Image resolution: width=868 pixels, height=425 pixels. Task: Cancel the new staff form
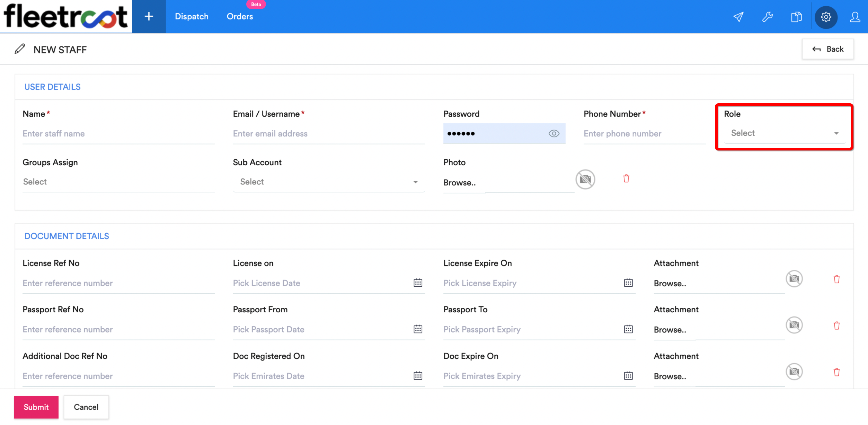(x=86, y=407)
